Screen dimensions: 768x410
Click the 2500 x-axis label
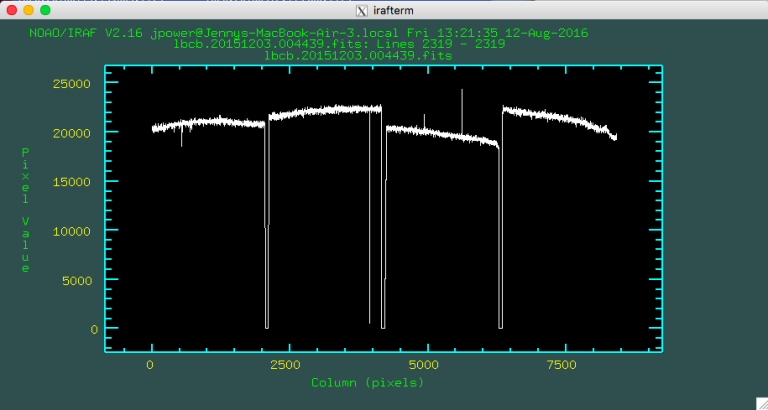coord(285,365)
